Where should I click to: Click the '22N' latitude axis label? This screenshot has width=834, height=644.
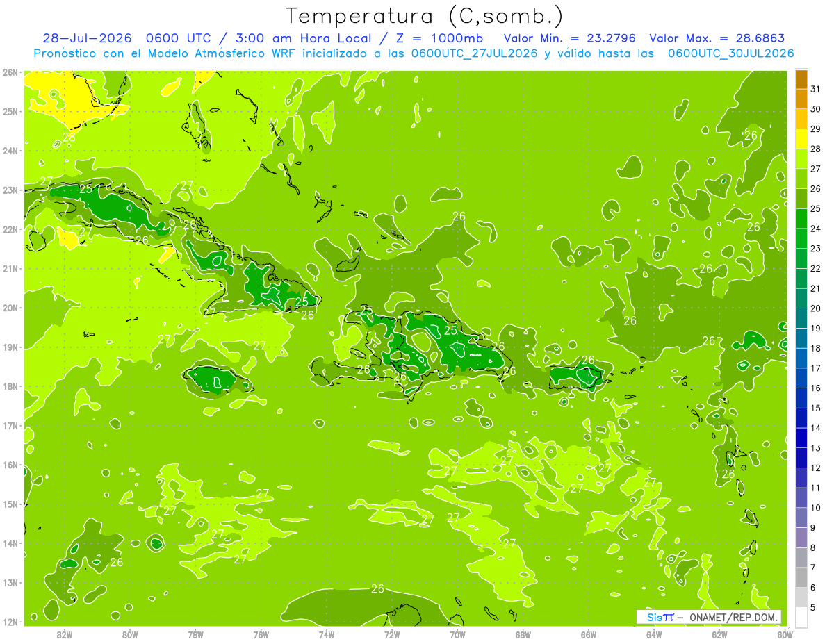click(x=10, y=229)
